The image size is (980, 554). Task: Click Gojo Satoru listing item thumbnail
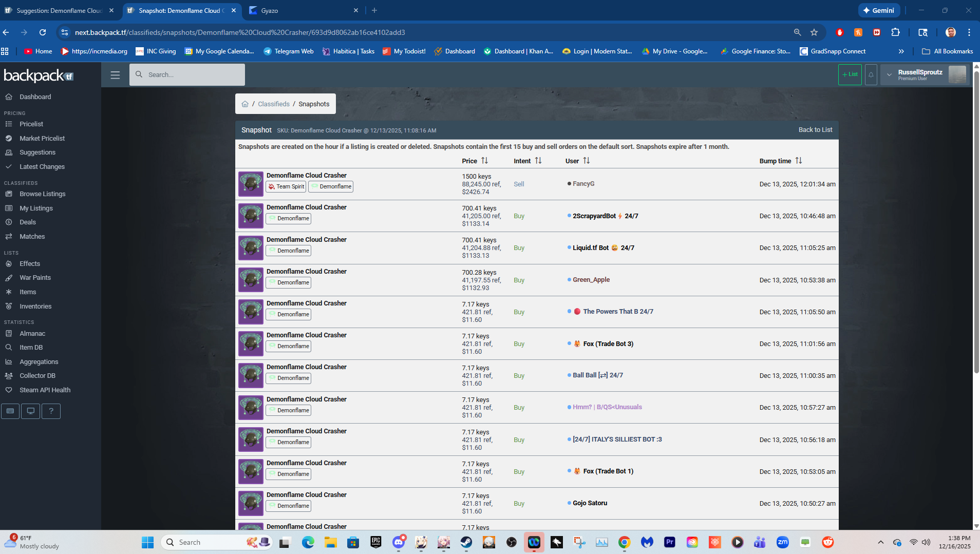[251, 503]
